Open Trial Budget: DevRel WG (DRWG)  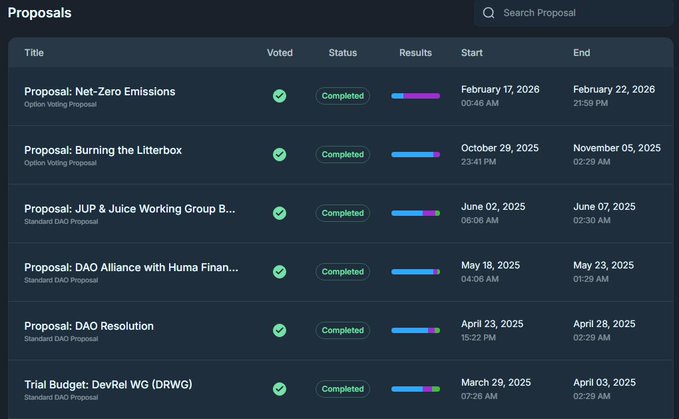coord(108,385)
